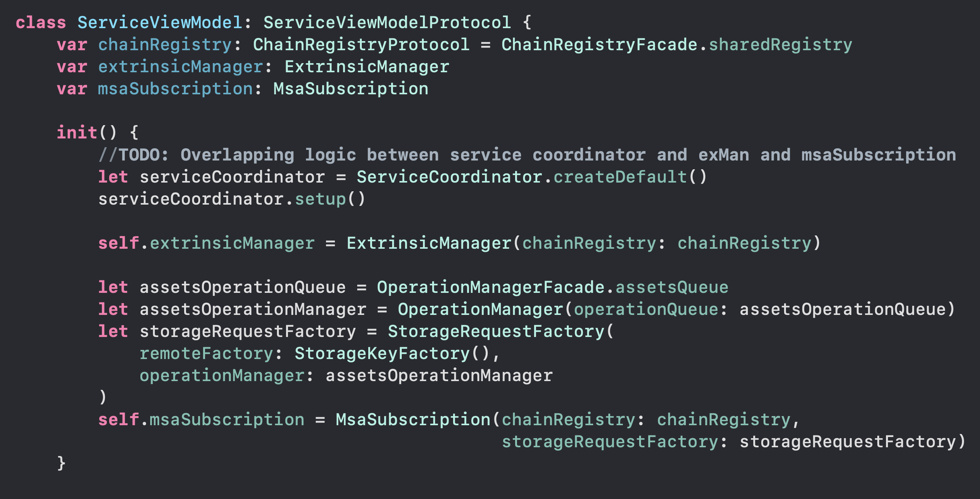Click the setup method call
The height and width of the screenshot is (499, 980).
click(320, 199)
